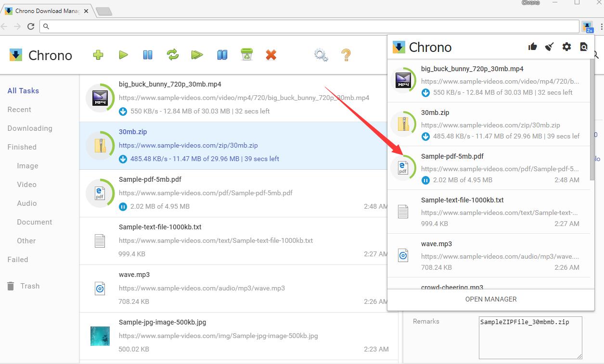Click OPEN MANAGER button in popup
This screenshot has height=364, width=604.
[491, 299]
